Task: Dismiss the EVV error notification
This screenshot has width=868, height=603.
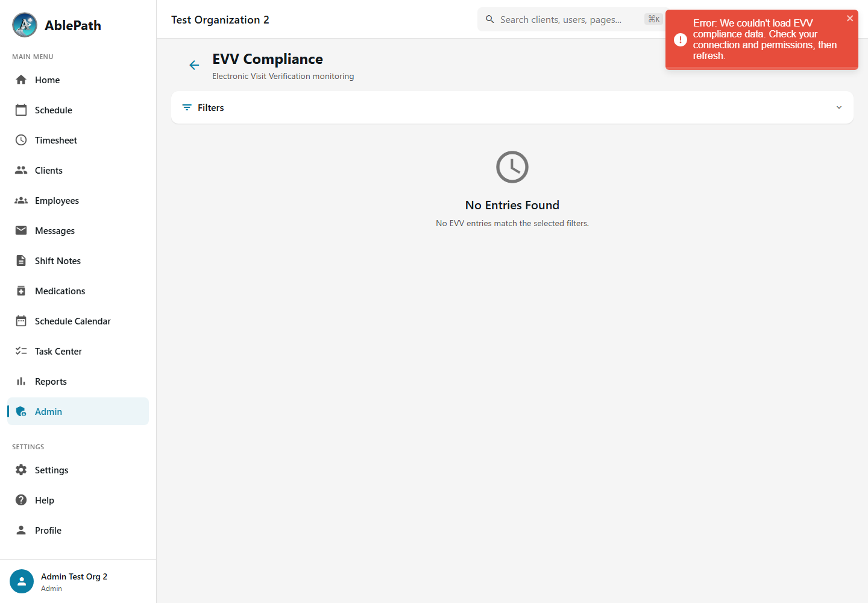Action: (x=850, y=18)
